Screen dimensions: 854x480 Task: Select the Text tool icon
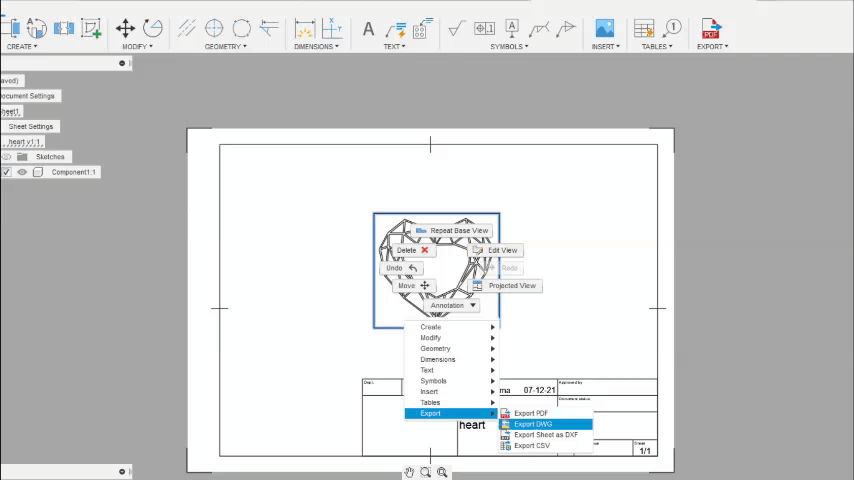click(x=368, y=28)
